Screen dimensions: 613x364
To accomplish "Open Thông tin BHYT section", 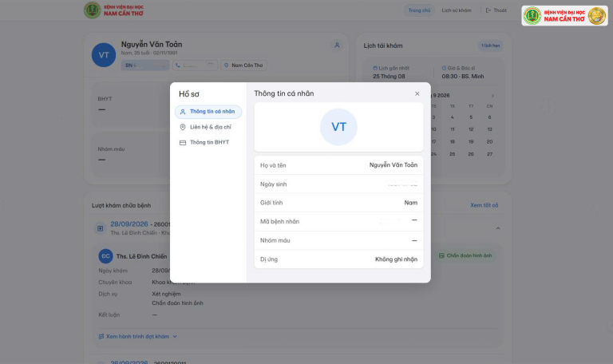I will (208, 142).
